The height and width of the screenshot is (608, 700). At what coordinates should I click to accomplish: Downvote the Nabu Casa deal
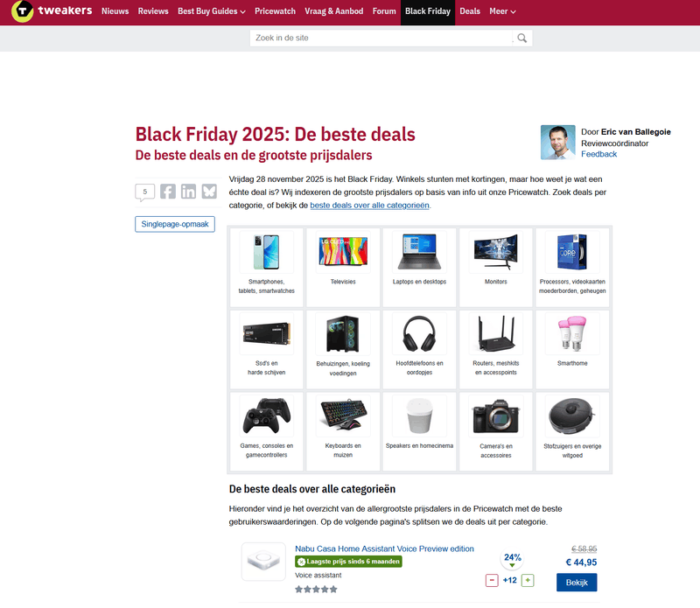point(492,580)
